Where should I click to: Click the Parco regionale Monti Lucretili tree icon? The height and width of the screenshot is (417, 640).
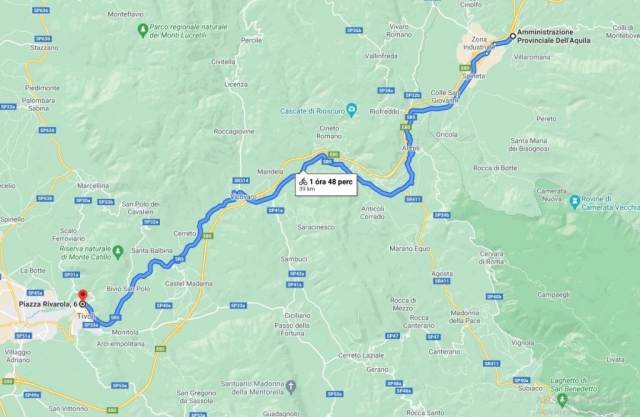click(x=142, y=30)
